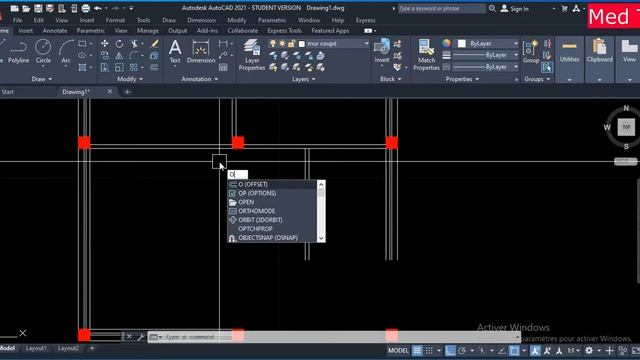Screen dimensions: 640x360
Task: Click Match Properties tool
Action: (x=426, y=55)
